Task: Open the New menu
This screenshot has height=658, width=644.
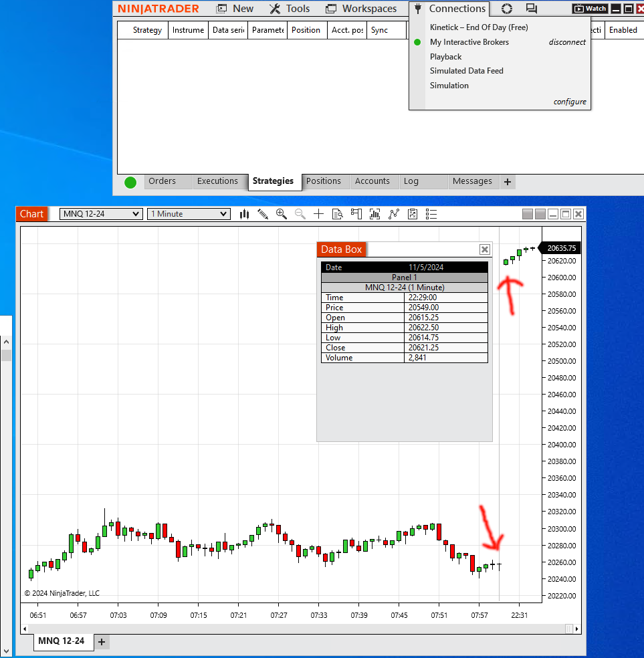Action: pos(243,9)
